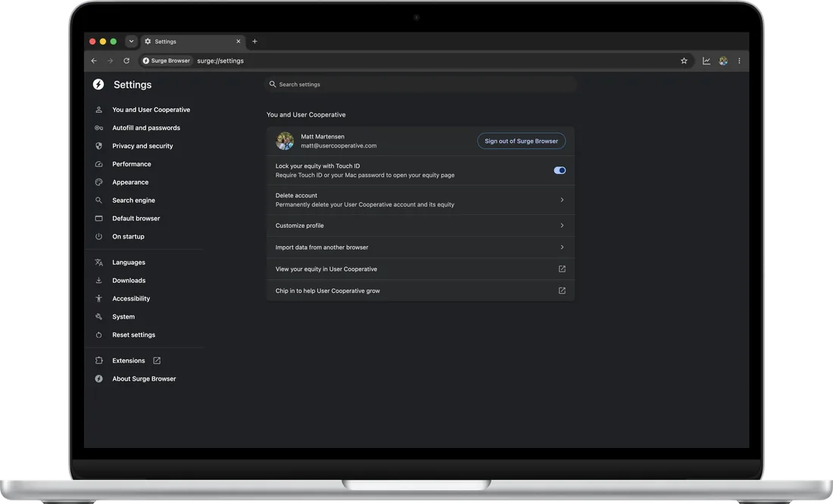Open About Surge Browser
Image resolution: width=833 pixels, height=504 pixels.
pos(143,378)
